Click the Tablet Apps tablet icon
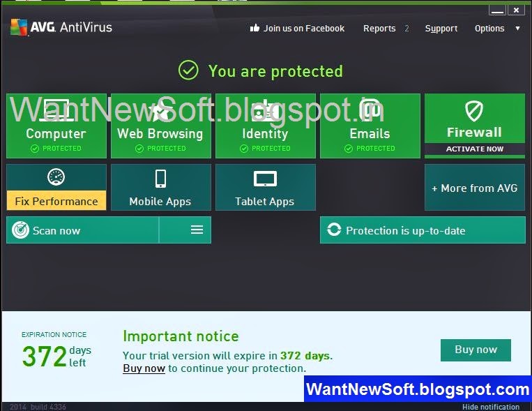532x411 pixels. click(x=266, y=179)
